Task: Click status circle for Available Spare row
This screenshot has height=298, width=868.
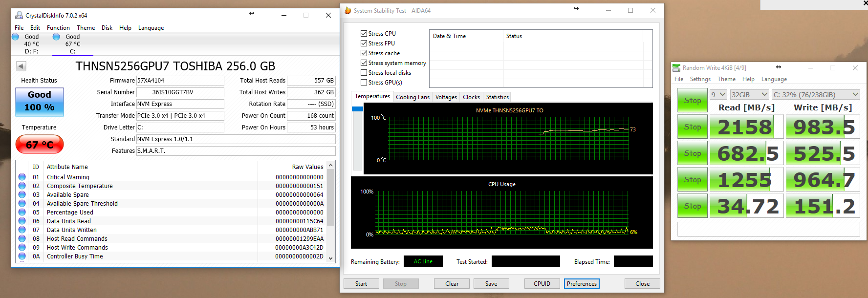Action: [x=22, y=194]
